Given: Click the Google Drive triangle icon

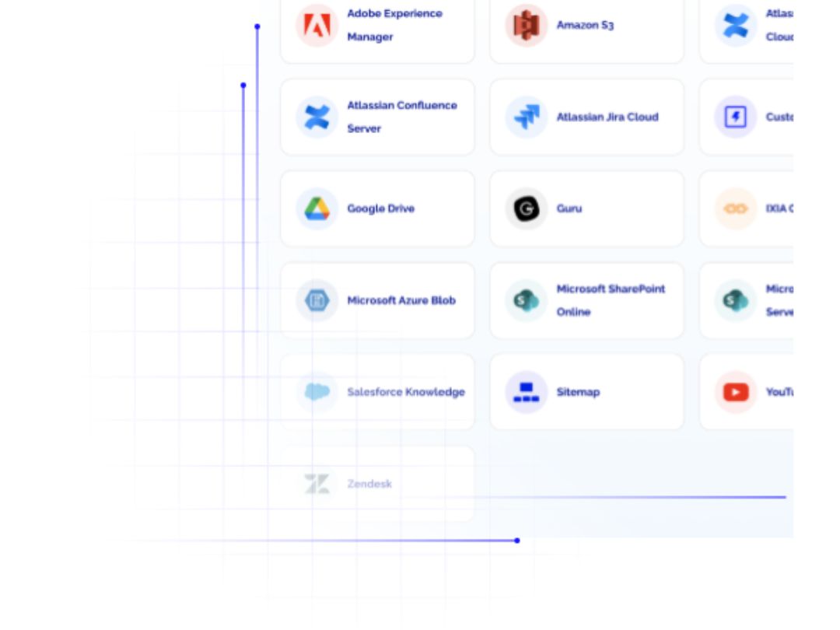Looking at the screenshot, I should pyautogui.click(x=317, y=208).
